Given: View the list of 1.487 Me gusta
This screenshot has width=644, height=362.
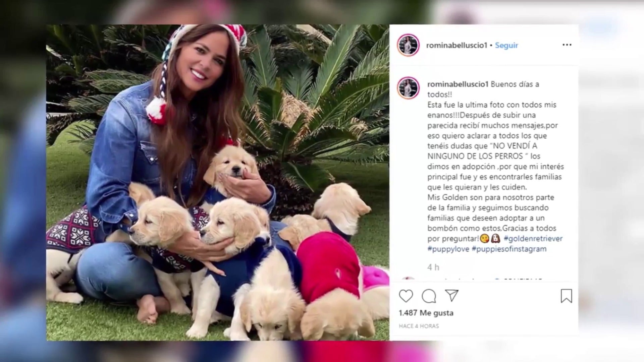Looking at the screenshot, I should (x=426, y=313).
